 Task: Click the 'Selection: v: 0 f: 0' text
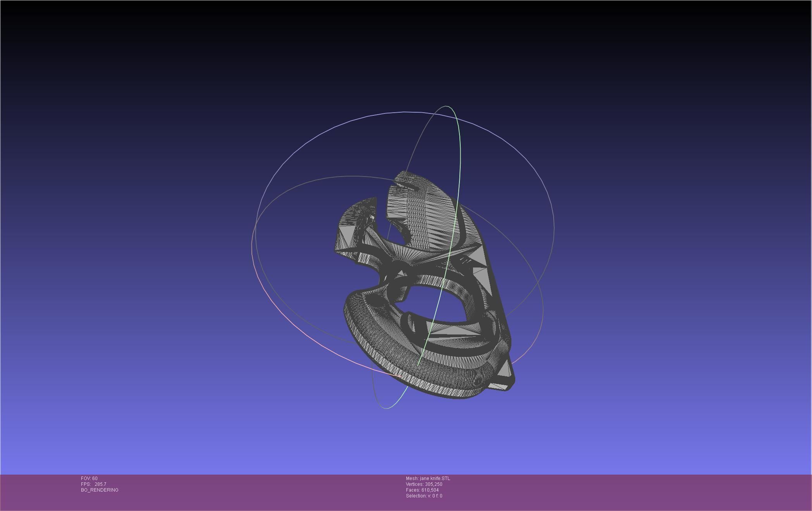point(424,496)
